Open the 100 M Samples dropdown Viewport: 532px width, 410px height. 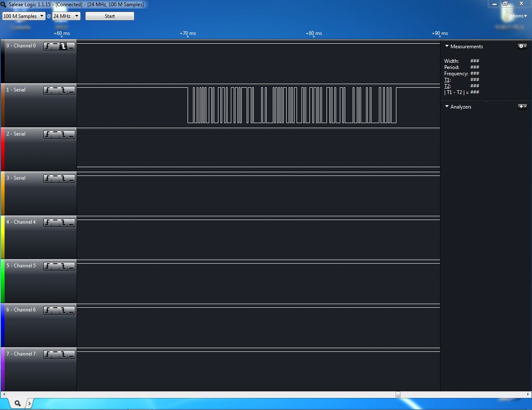23,16
